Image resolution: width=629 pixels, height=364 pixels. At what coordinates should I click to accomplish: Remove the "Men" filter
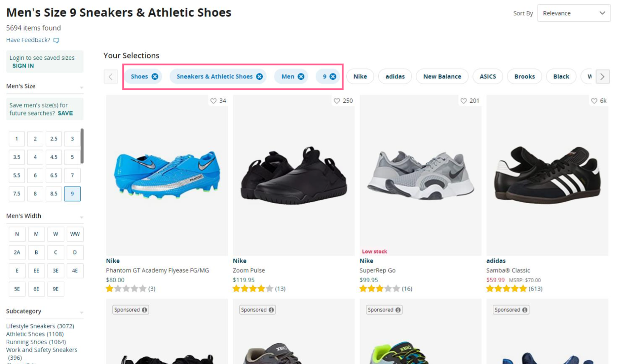pos(300,76)
